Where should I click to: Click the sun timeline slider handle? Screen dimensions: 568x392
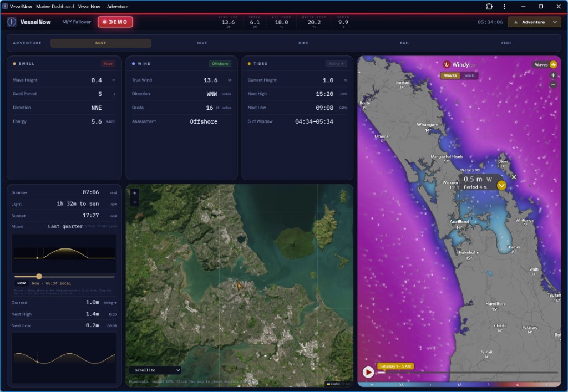39,277
